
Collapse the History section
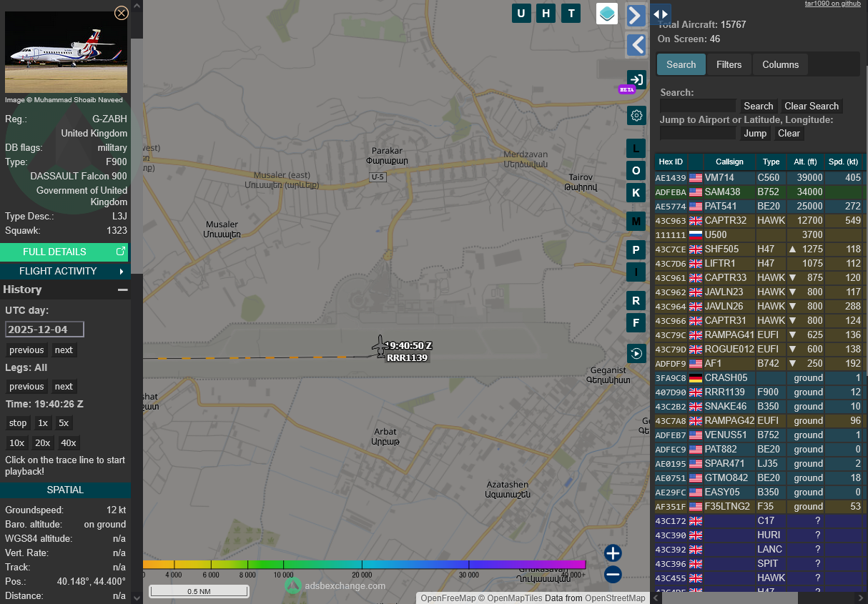[123, 289]
